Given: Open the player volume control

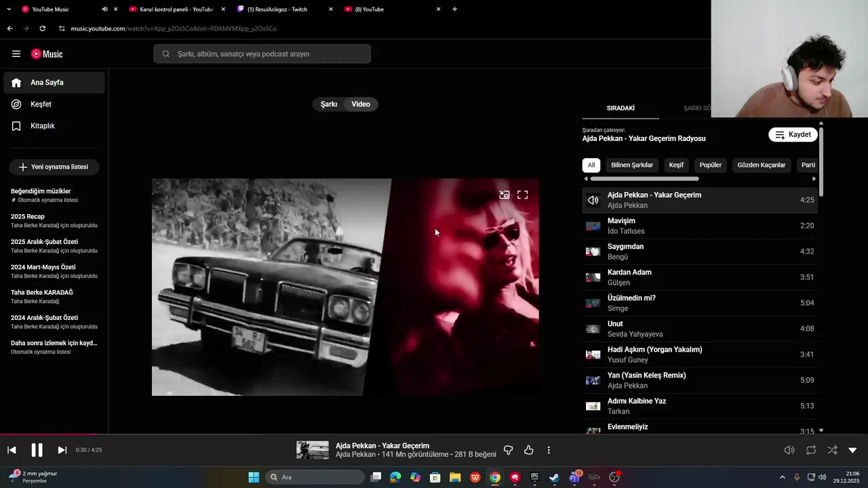Looking at the screenshot, I should (789, 450).
